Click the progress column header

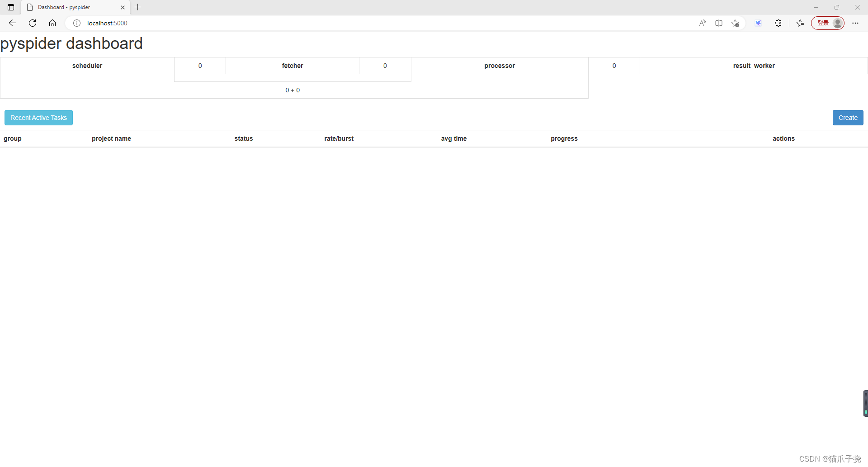coord(564,138)
